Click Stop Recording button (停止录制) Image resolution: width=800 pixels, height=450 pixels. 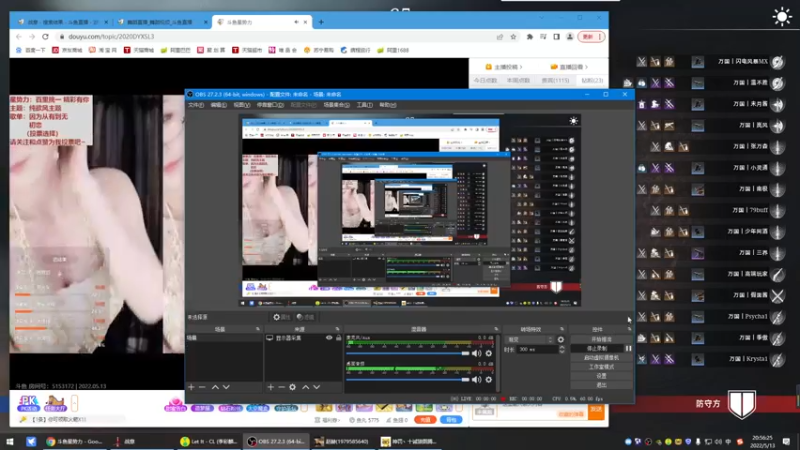[x=597, y=348]
